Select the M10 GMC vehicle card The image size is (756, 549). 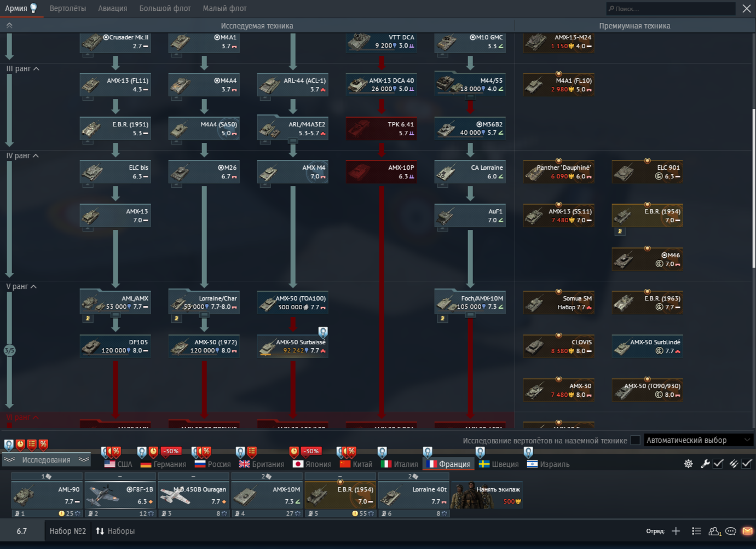coord(470,42)
